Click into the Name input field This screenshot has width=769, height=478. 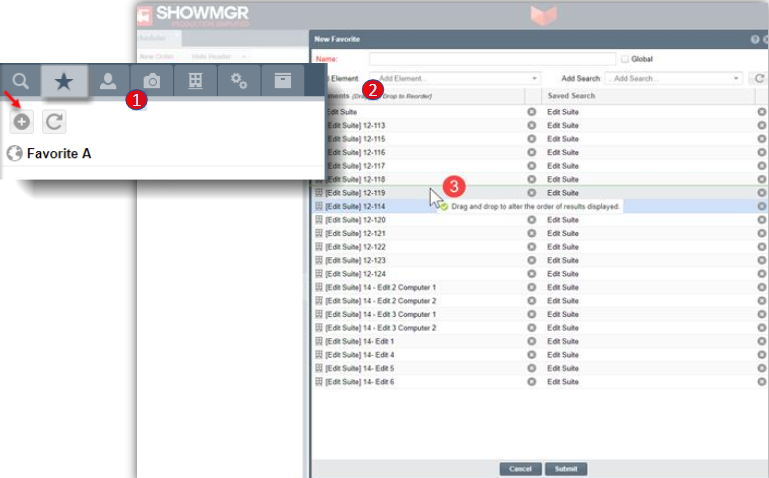coord(492,59)
